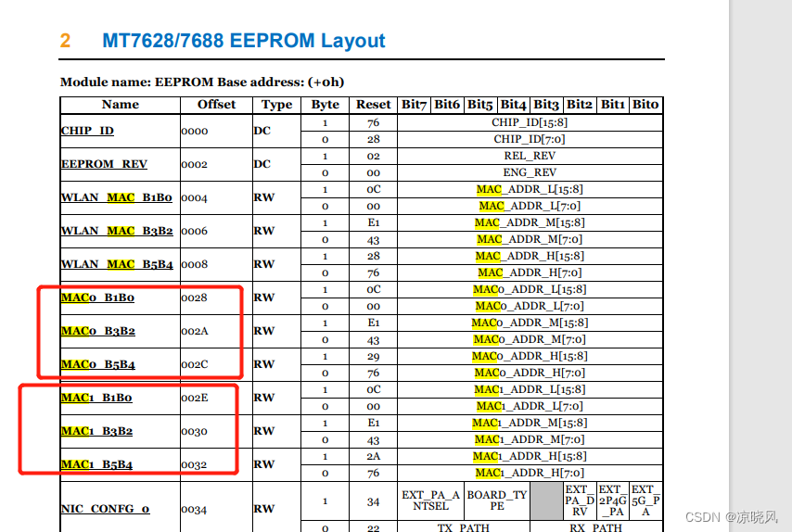This screenshot has width=792, height=532.
Task: Select the 'MAC1_ADDR_H[7:0]' cell
Action: tap(530, 473)
